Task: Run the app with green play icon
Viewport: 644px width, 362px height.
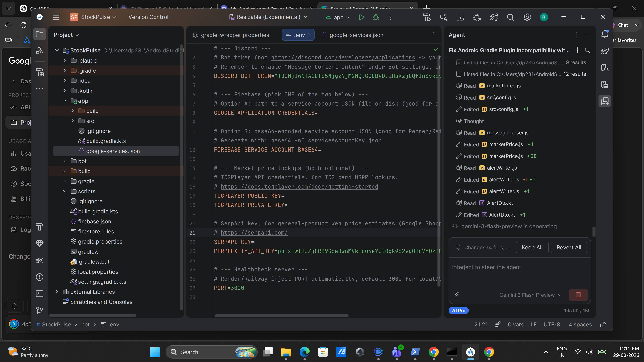Action: pos(361,17)
